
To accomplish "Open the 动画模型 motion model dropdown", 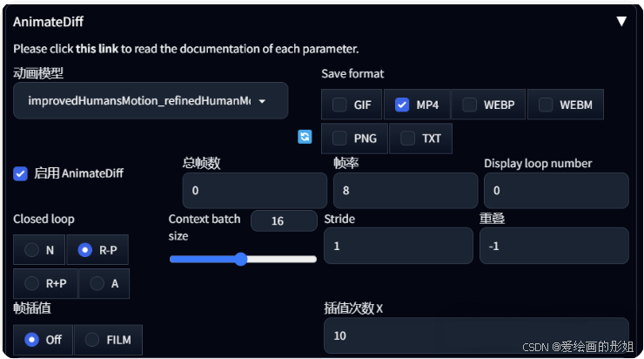I will pos(151,101).
